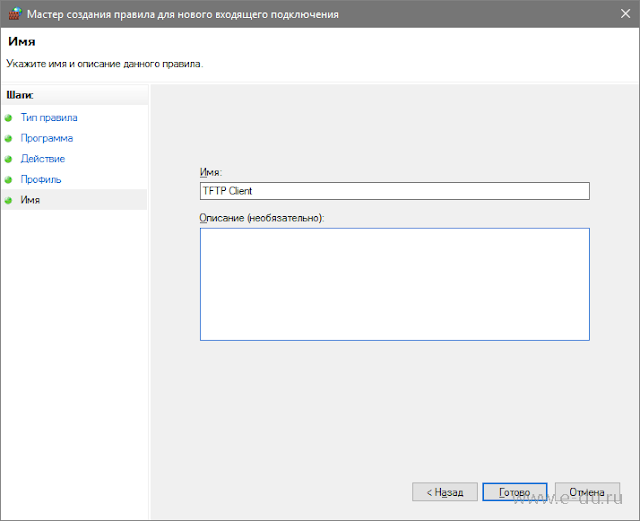The image size is (640, 521).
Task: Click green bullet beside Имя step
Action: (9, 200)
